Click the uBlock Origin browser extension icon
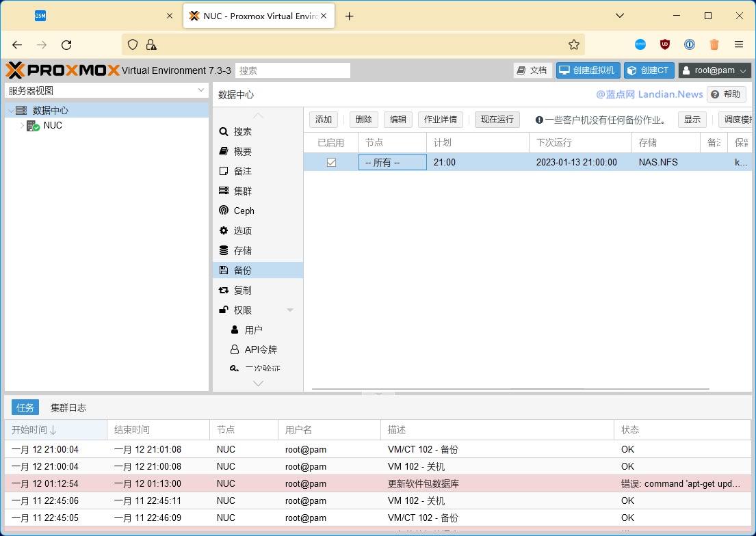 [x=664, y=44]
